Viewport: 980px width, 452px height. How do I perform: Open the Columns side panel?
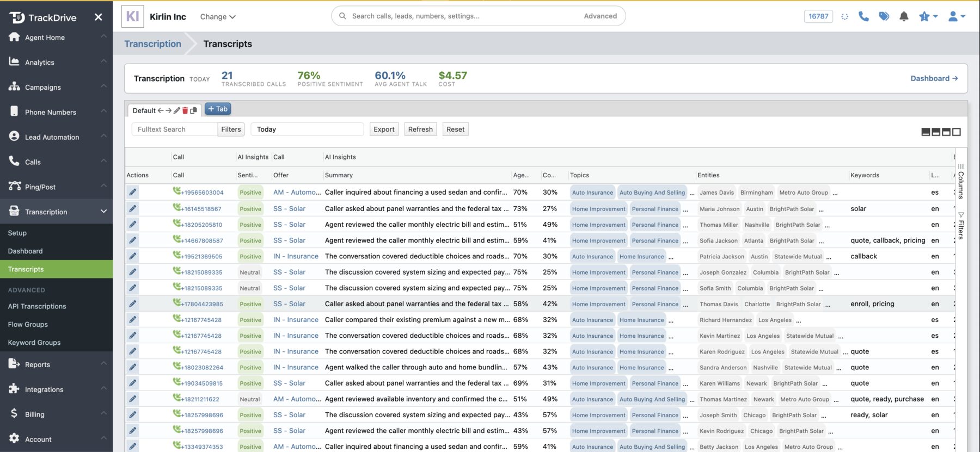tap(961, 182)
